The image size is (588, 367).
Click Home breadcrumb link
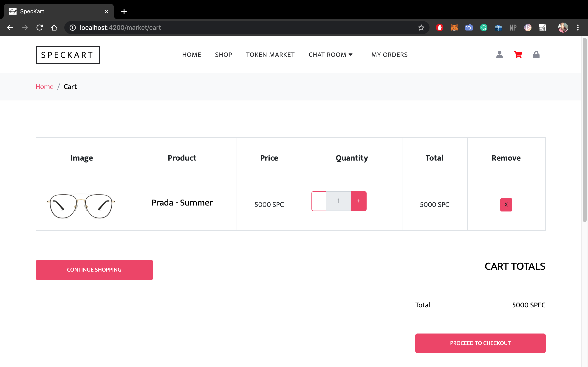tap(45, 87)
